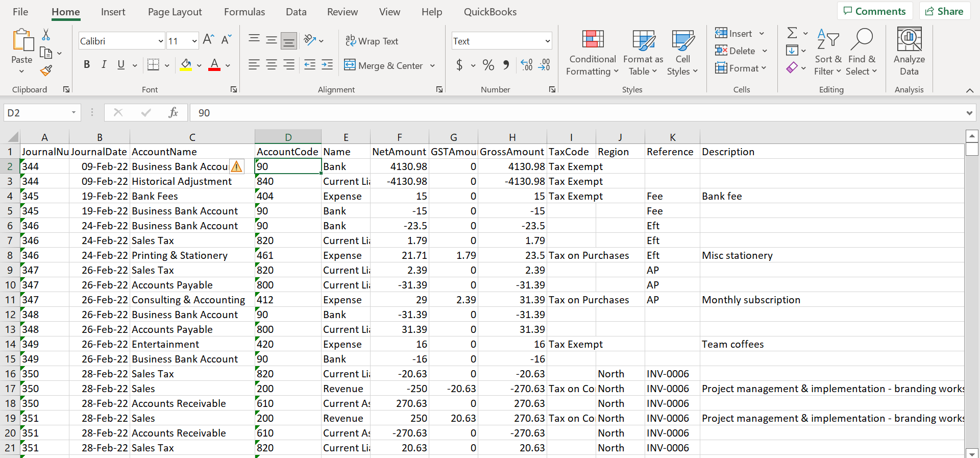
Task: Click the AutoSum sigma icon
Action: [792, 33]
